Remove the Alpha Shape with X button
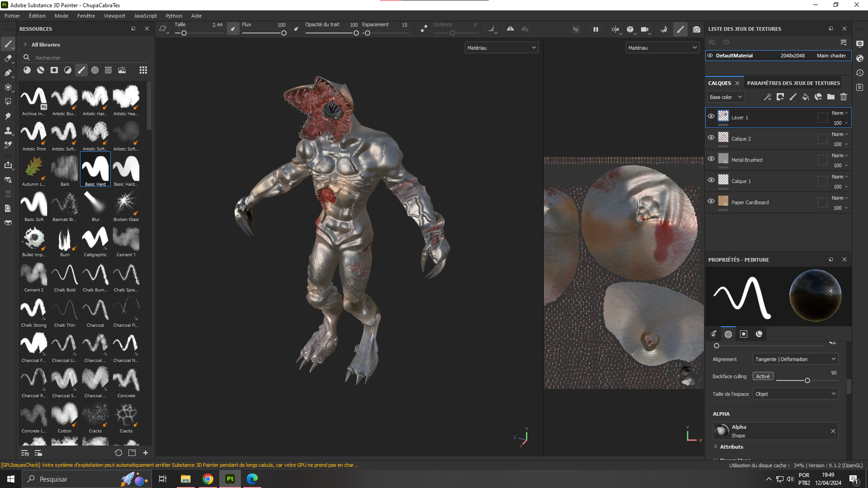The image size is (868, 488). coord(833,431)
